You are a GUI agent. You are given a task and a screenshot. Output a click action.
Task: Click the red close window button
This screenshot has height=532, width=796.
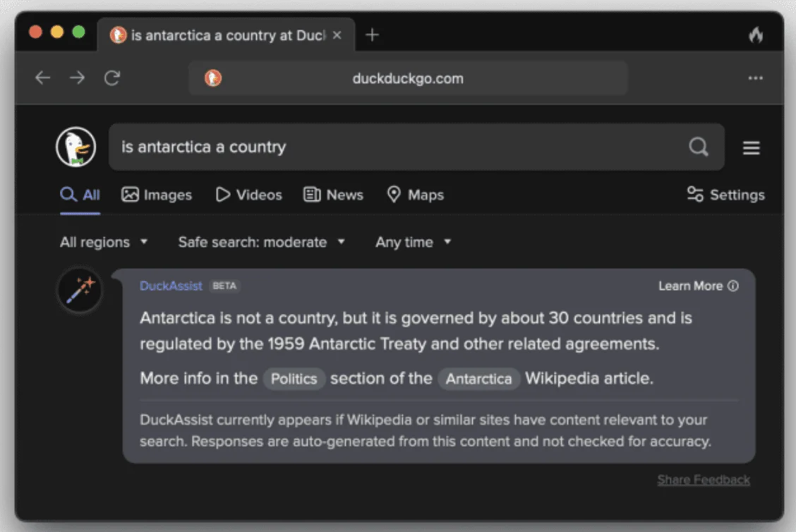click(x=35, y=32)
